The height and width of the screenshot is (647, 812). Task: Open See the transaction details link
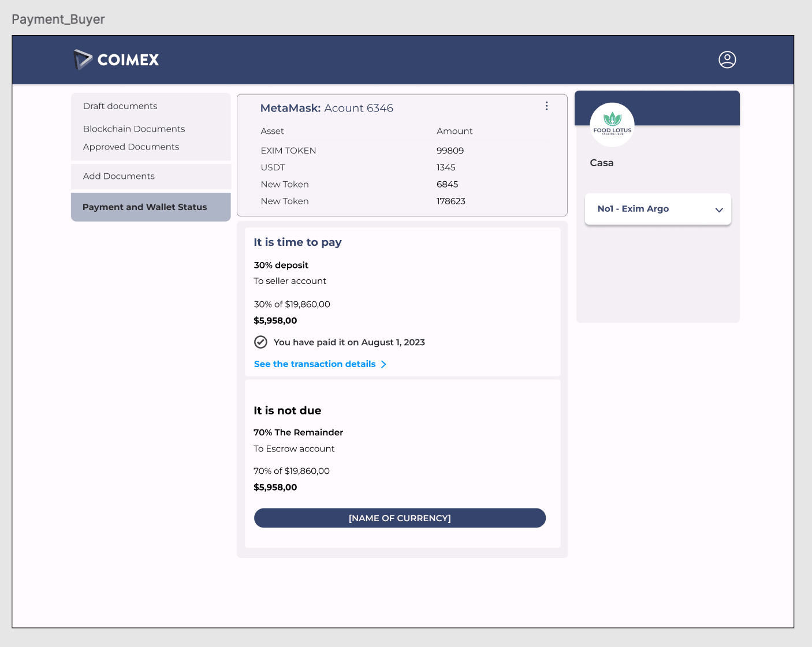coord(315,364)
